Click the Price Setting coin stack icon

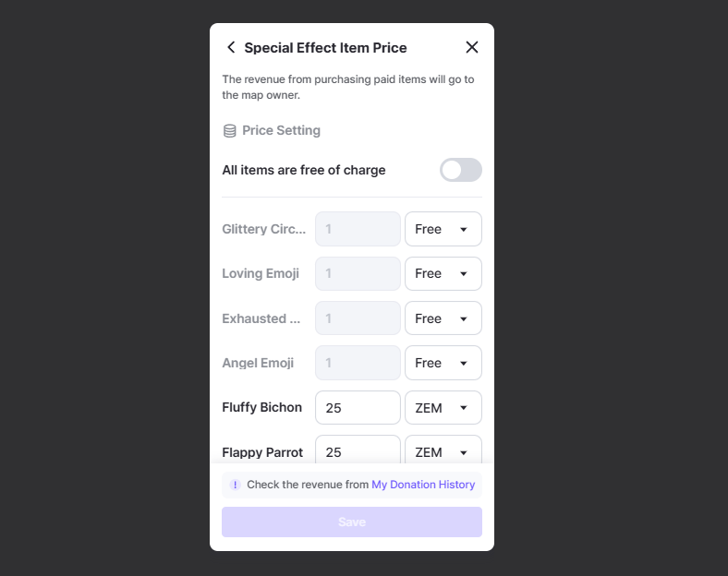[230, 131]
